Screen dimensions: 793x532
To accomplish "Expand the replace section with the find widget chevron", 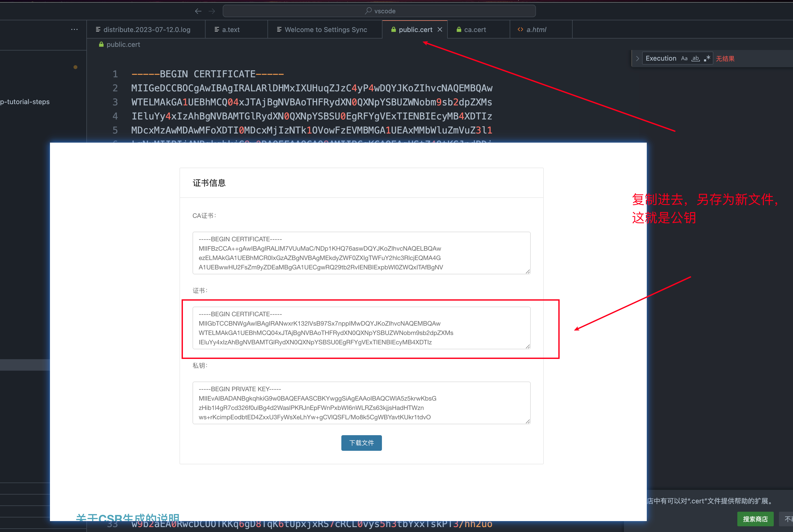I will point(637,58).
